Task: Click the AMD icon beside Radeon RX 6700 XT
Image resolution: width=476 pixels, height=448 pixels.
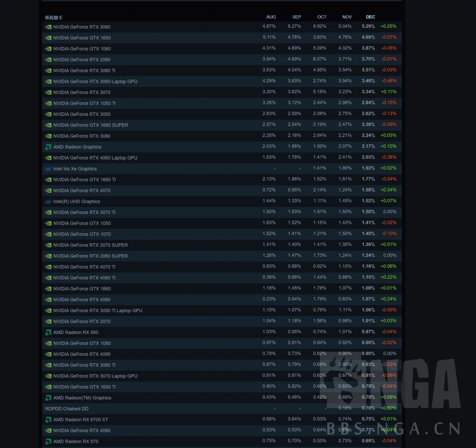Action: (x=48, y=419)
